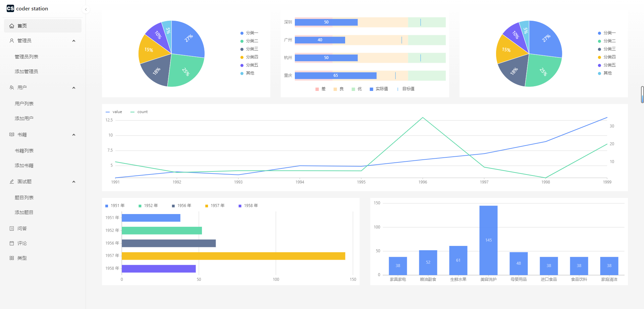This screenshot has width=644, height=309.
Task: Click the 美容洗护 column showing 145
Action: (488, 240)
